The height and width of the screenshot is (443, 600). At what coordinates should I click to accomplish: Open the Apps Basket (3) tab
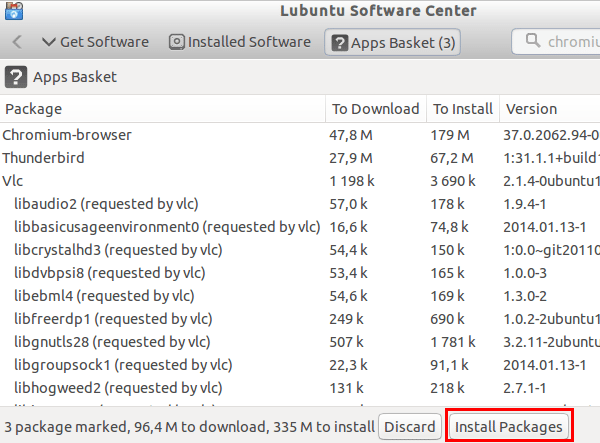point(393,42)
